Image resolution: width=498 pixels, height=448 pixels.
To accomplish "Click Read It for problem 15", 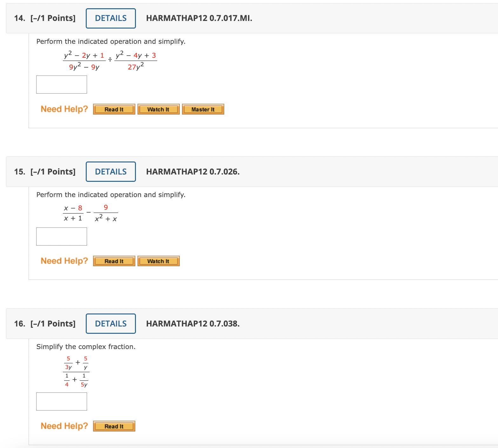I will (113, 261).
